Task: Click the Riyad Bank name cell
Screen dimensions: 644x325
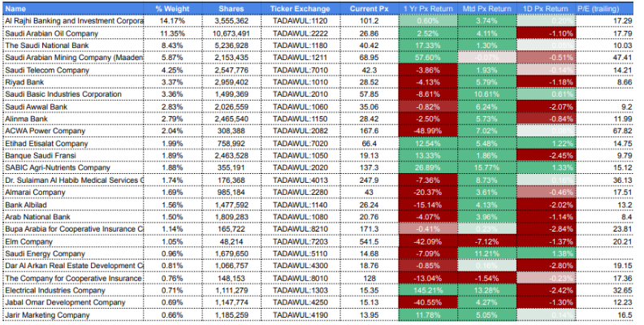Action: (x=73, y=82)
